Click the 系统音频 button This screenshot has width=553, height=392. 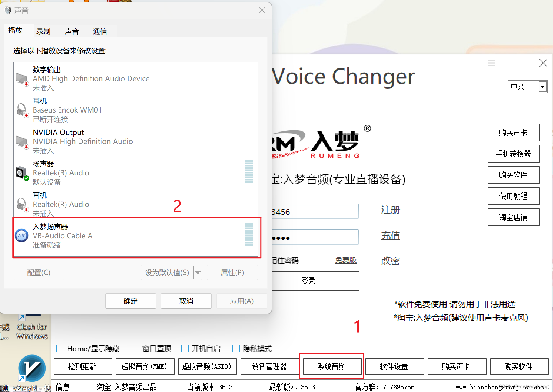332,366
